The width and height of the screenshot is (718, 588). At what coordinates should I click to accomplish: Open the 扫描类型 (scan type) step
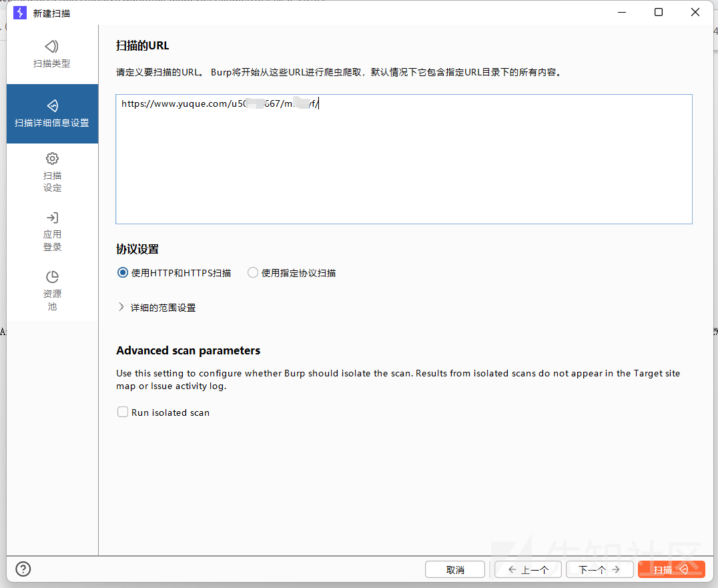(52, 55)
